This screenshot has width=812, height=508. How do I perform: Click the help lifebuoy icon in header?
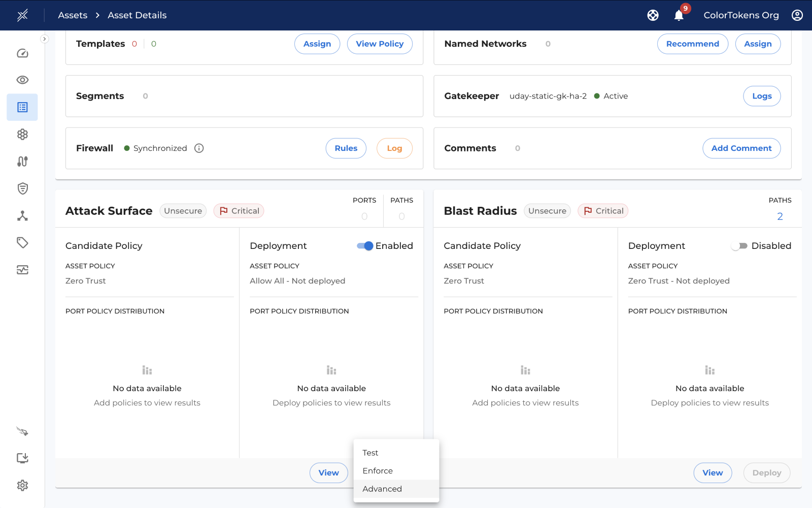pos(653,15)
